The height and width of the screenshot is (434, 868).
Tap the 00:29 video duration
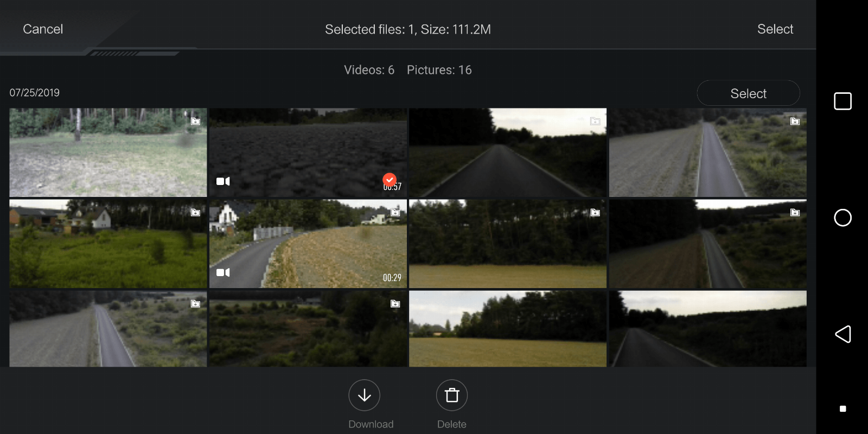(x=392, y=278)
